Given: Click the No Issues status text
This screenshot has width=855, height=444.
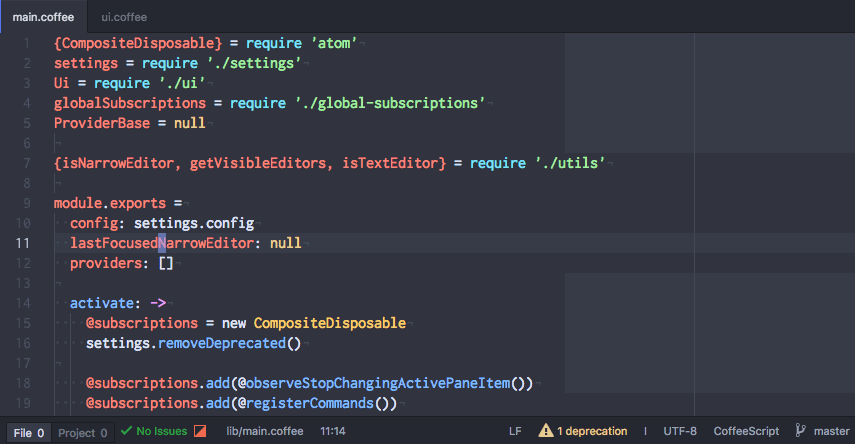Looking at the screenshot, I should (161, 431).
